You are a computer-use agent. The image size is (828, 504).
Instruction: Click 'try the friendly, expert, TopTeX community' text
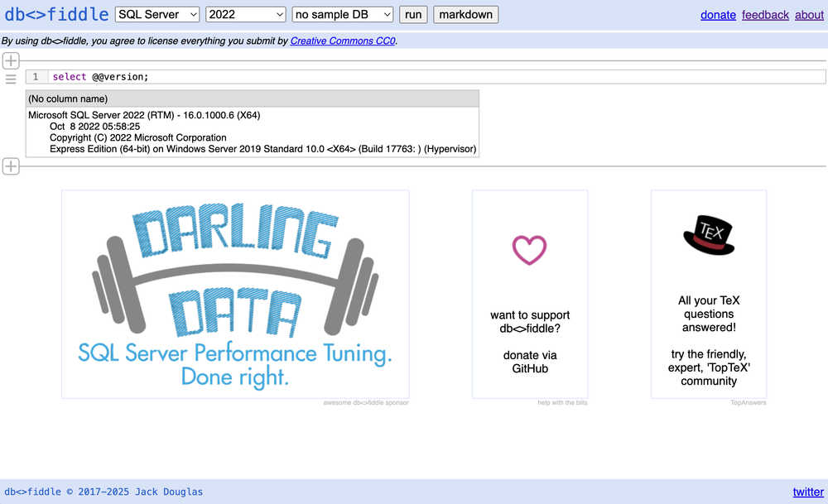[709, 367]
